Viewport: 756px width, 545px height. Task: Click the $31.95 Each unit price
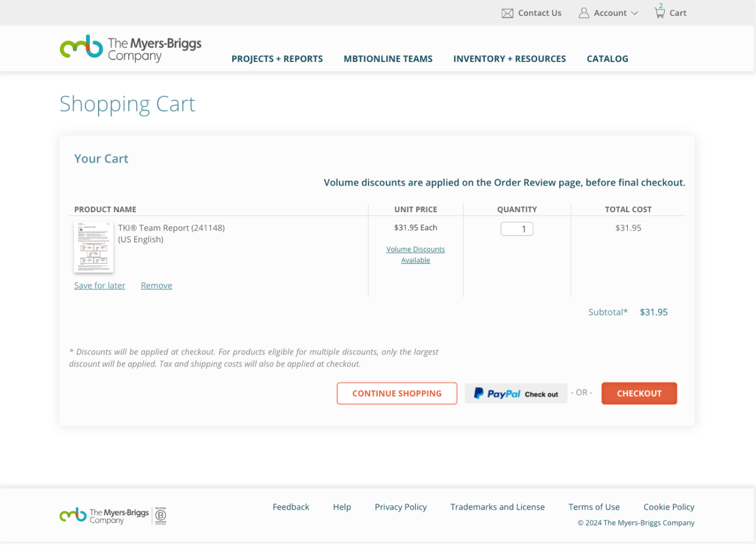416,228
